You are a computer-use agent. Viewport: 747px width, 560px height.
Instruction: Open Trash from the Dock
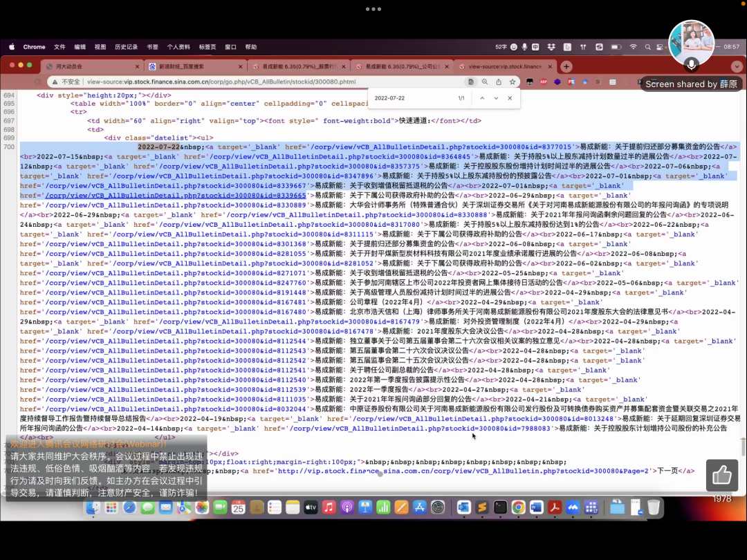pos(654,507)
